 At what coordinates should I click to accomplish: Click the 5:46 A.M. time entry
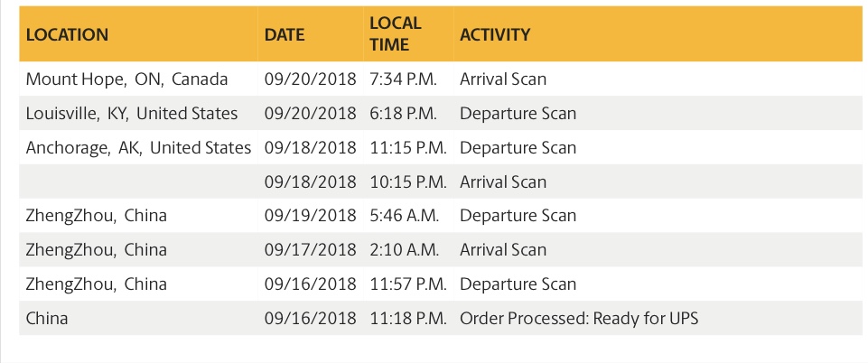[405, 215]
